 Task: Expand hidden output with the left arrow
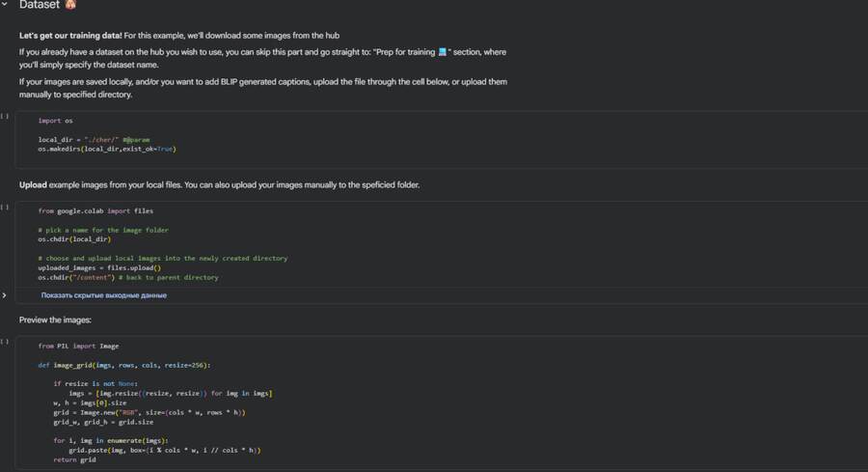coord(5,295)
